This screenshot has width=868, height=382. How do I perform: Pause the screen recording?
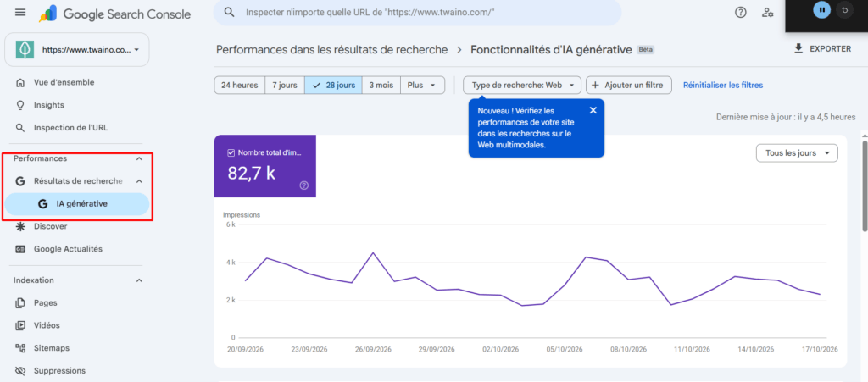click(822, 9)
